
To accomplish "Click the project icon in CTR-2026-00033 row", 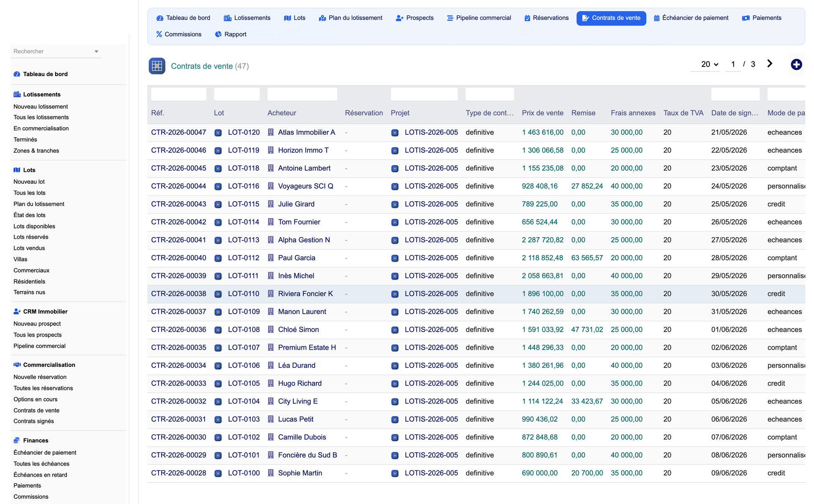I will click(x=395, y=384).
